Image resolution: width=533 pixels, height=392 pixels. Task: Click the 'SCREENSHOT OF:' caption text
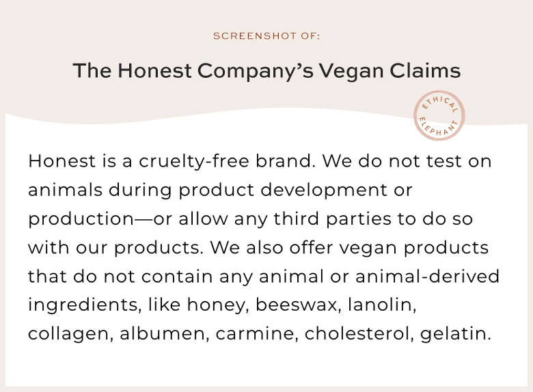266,36
